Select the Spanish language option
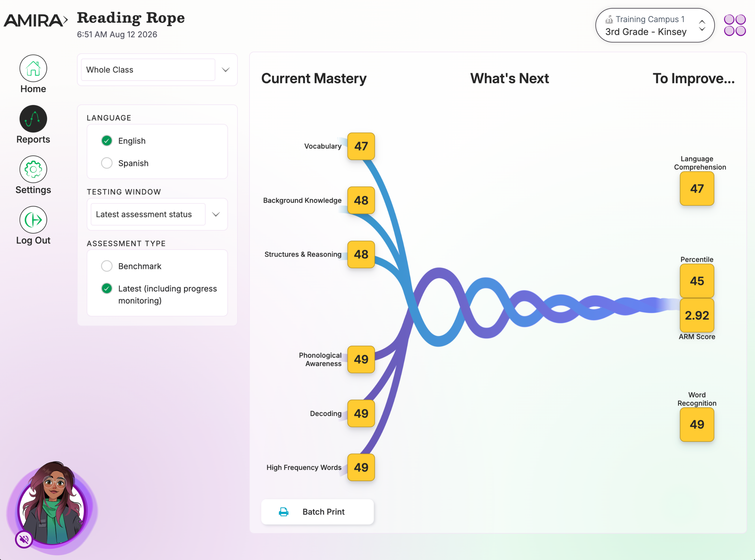 click(x=107, y=163)
